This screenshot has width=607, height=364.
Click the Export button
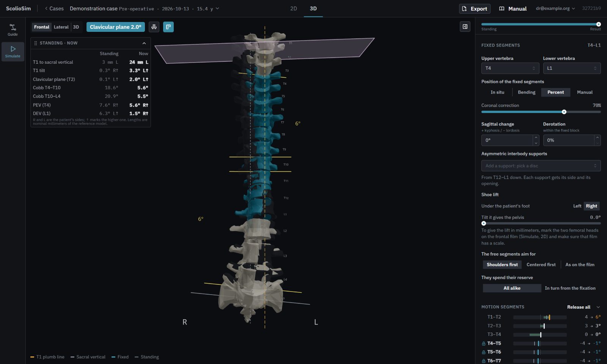[475, 9]
